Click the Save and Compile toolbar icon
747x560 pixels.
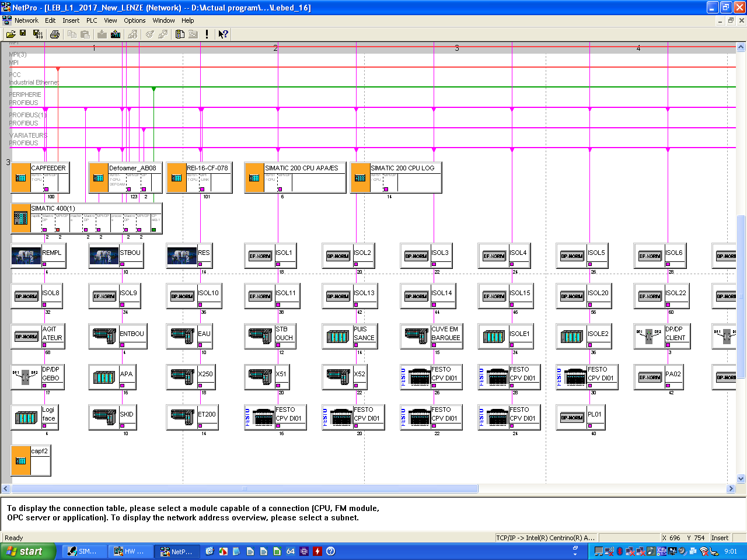pos(37,34)
